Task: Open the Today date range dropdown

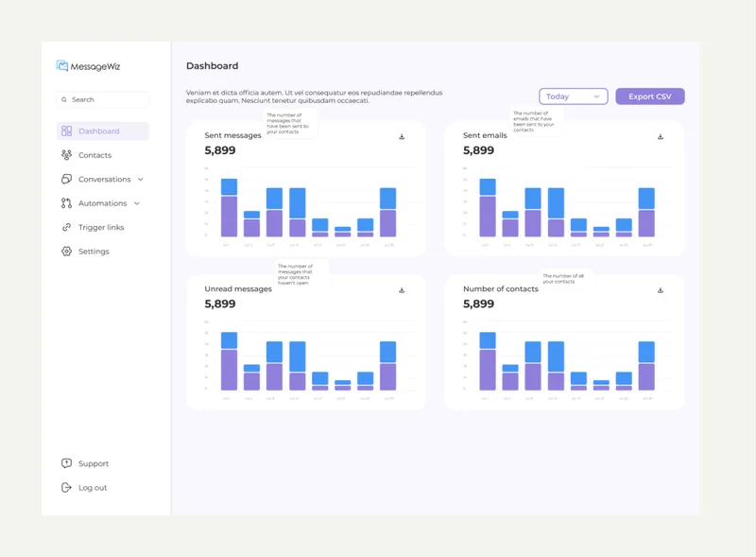Action: (x=574, y=96)
